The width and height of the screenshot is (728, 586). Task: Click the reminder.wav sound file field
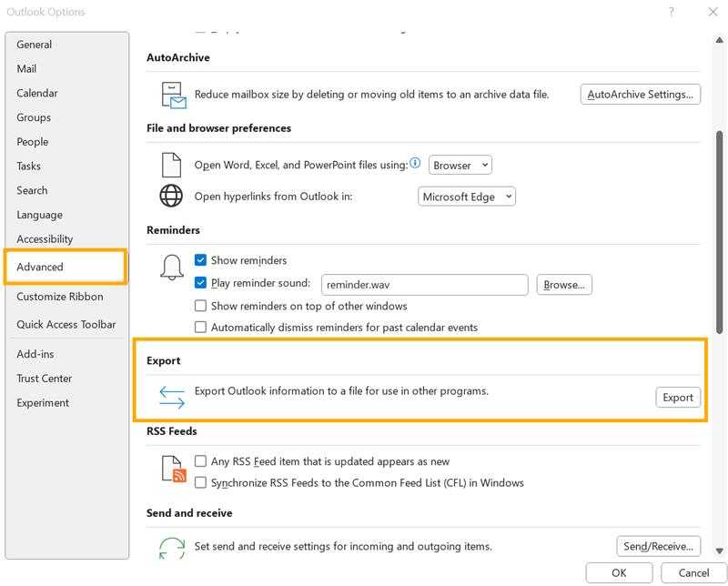424,285
